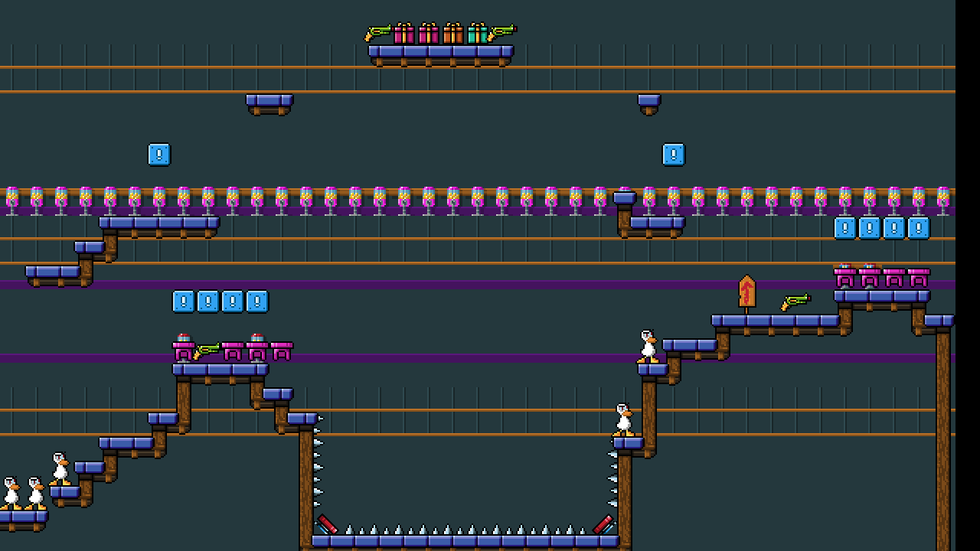Click the red spring at pit's right corner
This screenshot has height=551, width=980.
click(x=603, y=525)
